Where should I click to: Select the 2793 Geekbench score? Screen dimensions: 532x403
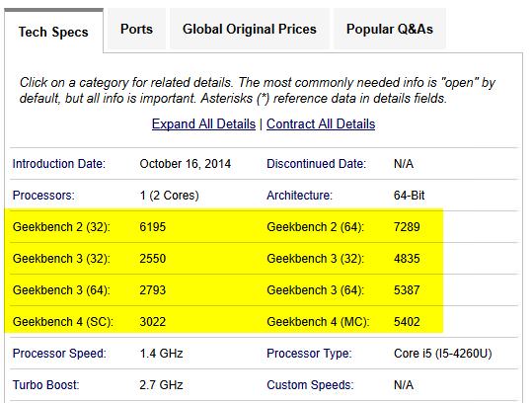pos(153,290)
